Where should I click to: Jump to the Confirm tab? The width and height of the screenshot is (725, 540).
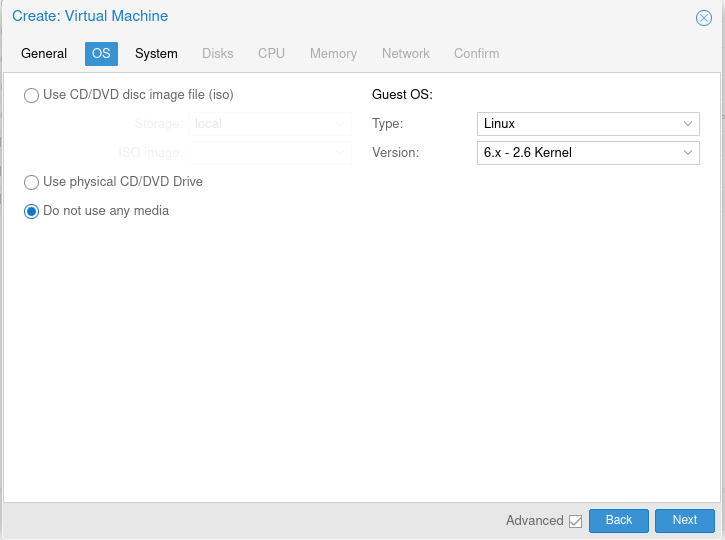pyautogui.click(x=476, y=53)
